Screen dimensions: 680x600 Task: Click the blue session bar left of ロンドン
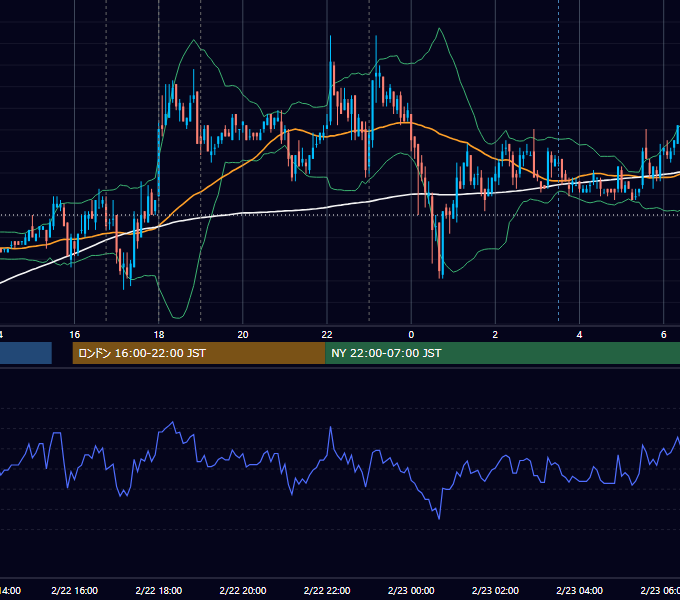[x=26, y=353]
